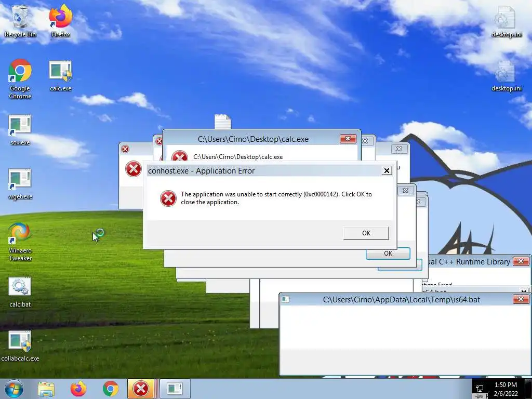Click the calc.exe path text in the dialog body
Screen dimensions: 532x399
click(238, 157)
